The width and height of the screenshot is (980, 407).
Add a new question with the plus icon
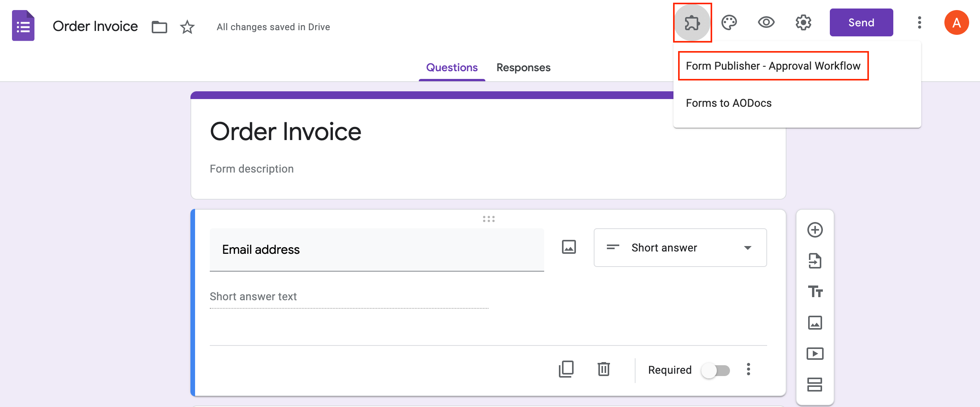(x=815, y=229)
